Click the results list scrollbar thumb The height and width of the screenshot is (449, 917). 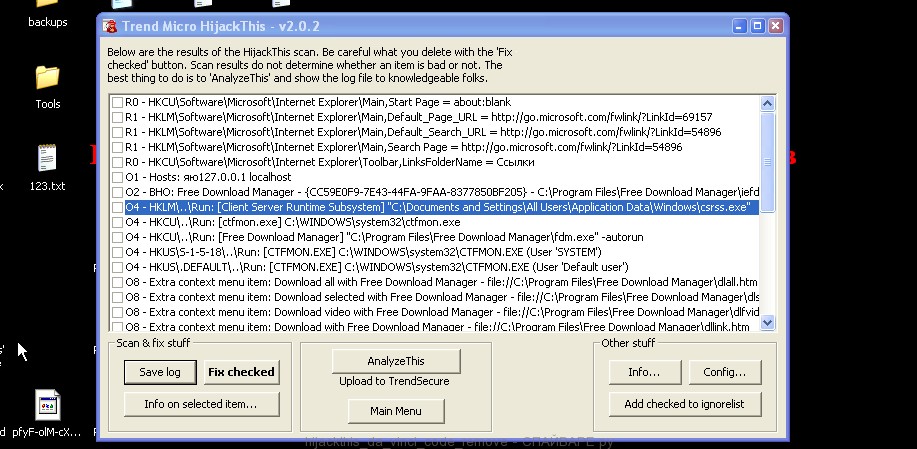[x=767, y=162]
